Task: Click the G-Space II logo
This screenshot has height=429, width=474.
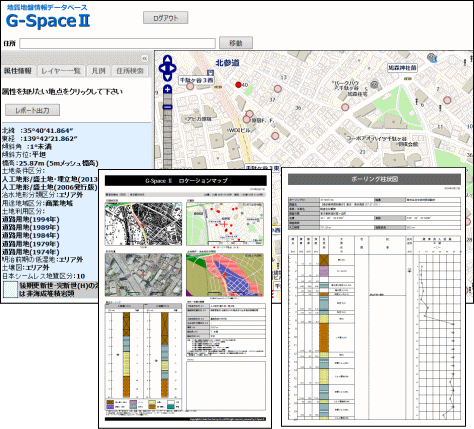Action: (48, 21)
